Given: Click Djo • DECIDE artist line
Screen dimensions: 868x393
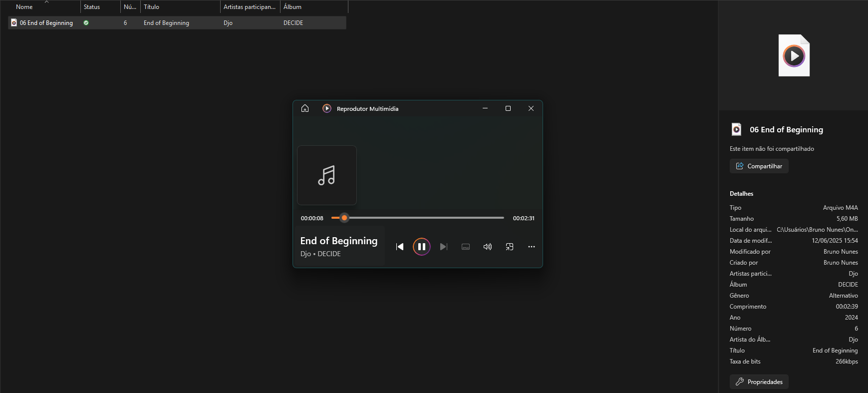Looking at the screenshot, I should pos(320,254).
